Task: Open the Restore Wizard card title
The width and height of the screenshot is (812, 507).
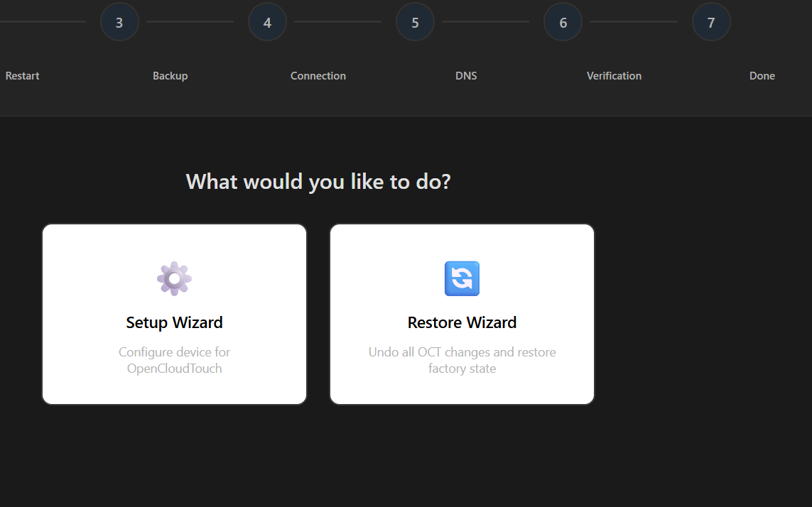Action: tap(462, 322)
